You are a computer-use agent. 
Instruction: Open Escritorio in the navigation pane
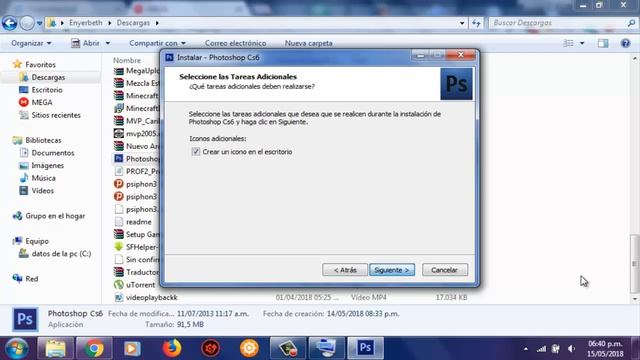47,90
